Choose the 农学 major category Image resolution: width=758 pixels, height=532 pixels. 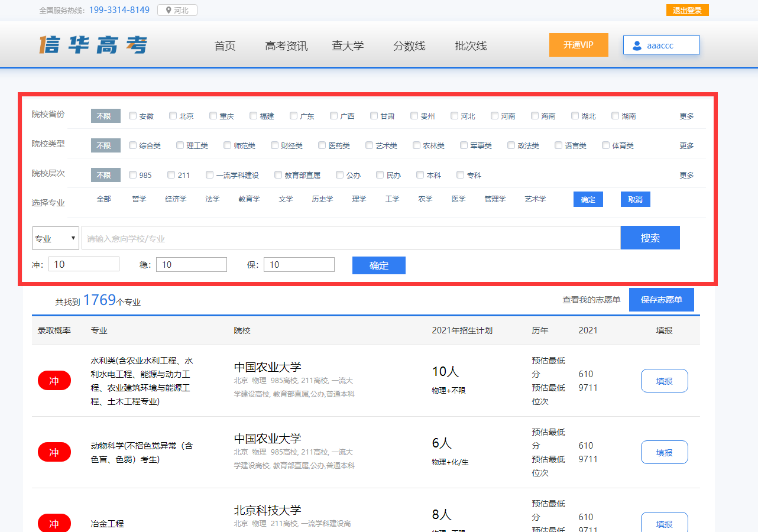pos(425,199)
